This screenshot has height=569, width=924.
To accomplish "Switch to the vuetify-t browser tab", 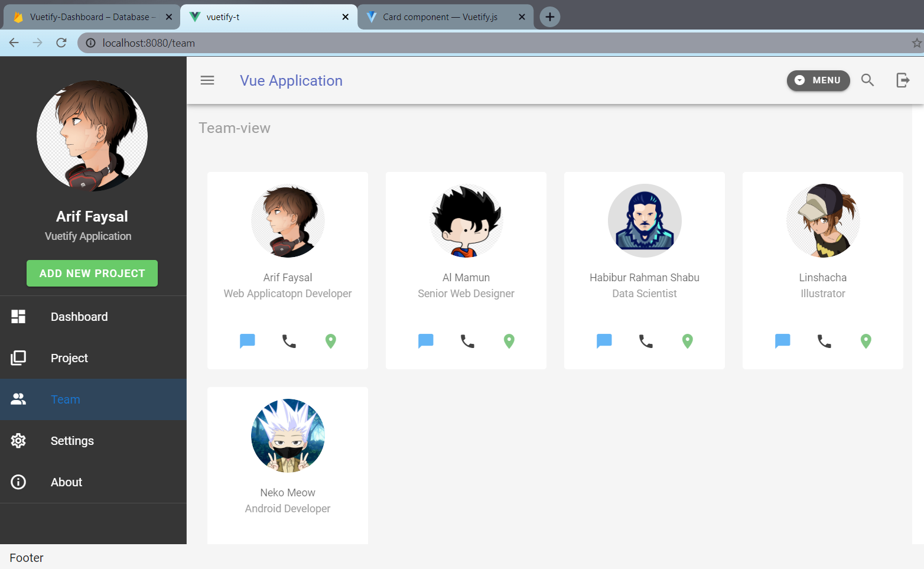I will (269, 17).
